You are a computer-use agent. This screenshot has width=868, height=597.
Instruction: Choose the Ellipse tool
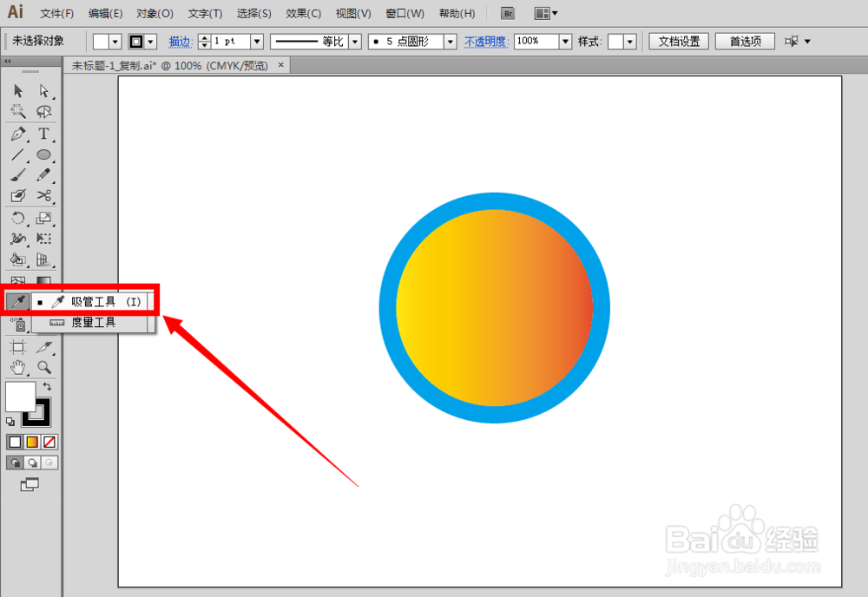coord(43,155)
